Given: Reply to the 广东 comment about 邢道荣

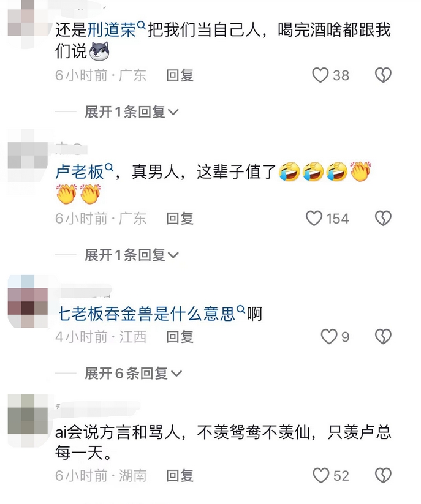Looking at the screenshot, I should [x=180, y=75].
